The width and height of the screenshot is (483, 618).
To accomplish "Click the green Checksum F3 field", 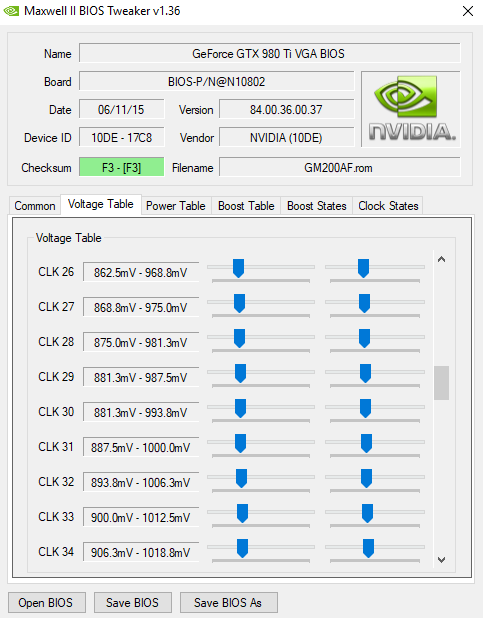I will [121, 168].
